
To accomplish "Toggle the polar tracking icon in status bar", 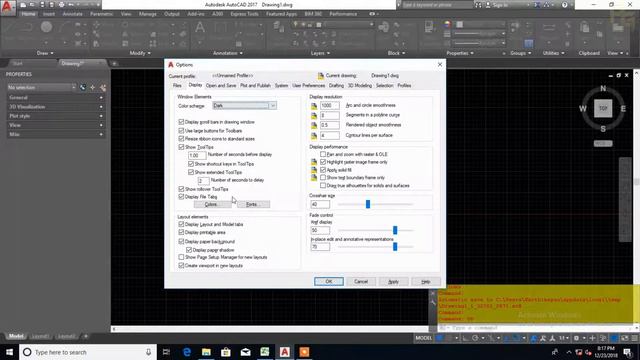I will (x=475, y=338).
